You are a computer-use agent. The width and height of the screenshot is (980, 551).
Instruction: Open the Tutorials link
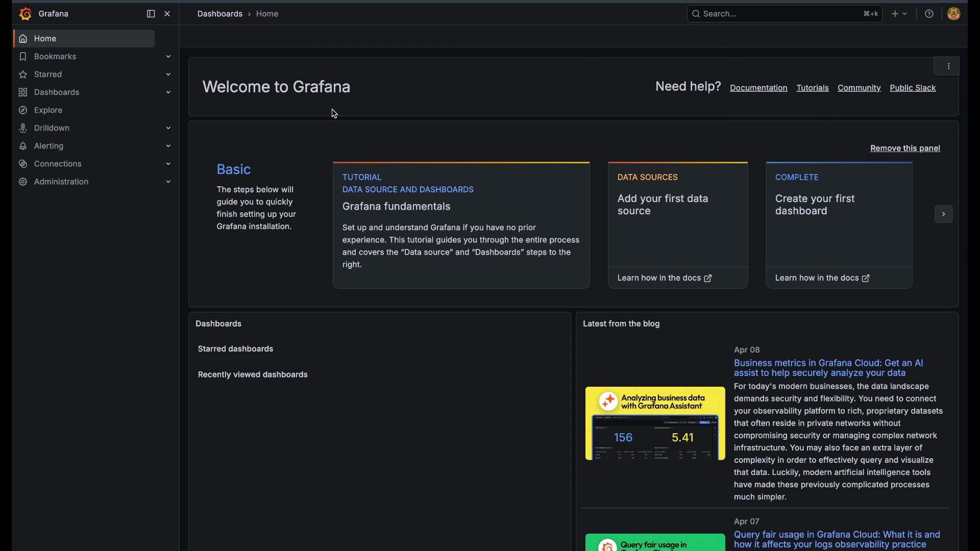point(813,88)
